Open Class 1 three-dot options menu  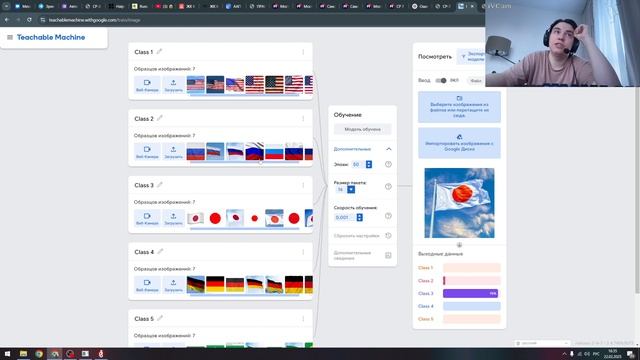tap(303, 52)
